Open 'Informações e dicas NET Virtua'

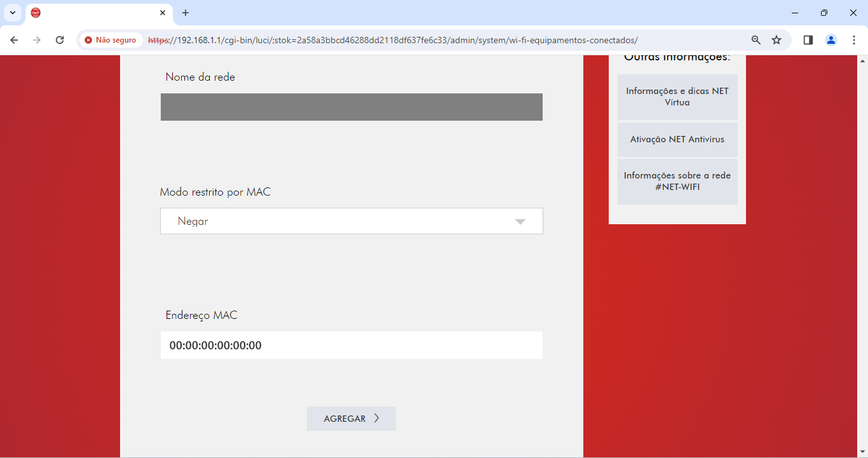pyautogui.click(x=677, y=97)
